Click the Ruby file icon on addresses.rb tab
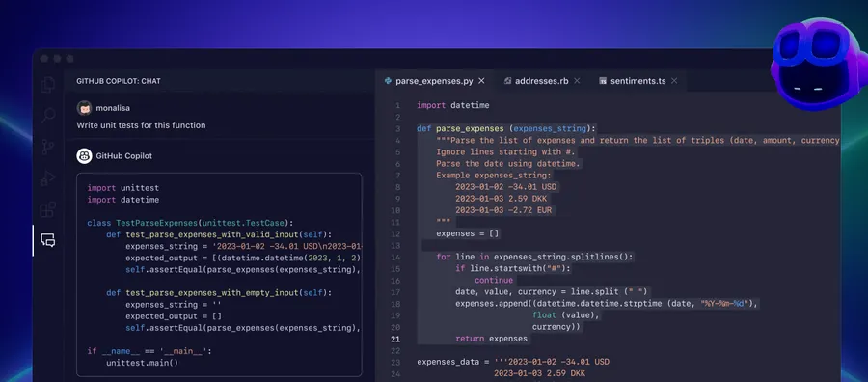Viewport: 868px width, 382px height. (x=507, y=81)
